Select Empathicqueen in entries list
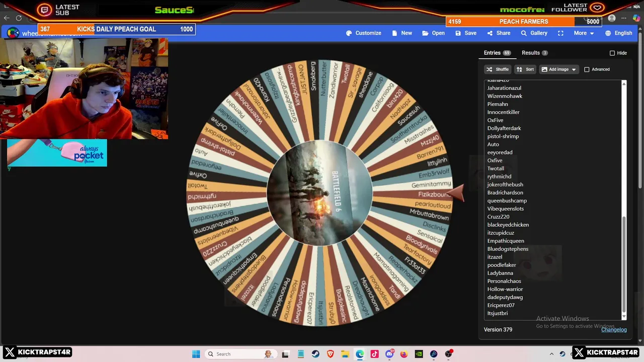644x362 pixels. pyautogui.click(x=506, y=241)
